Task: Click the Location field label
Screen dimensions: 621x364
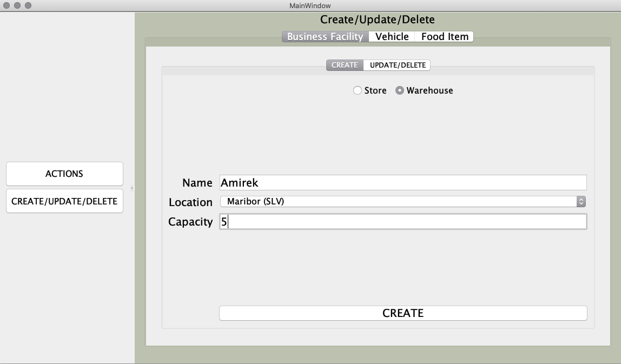Action: click(x=190, y=202)
